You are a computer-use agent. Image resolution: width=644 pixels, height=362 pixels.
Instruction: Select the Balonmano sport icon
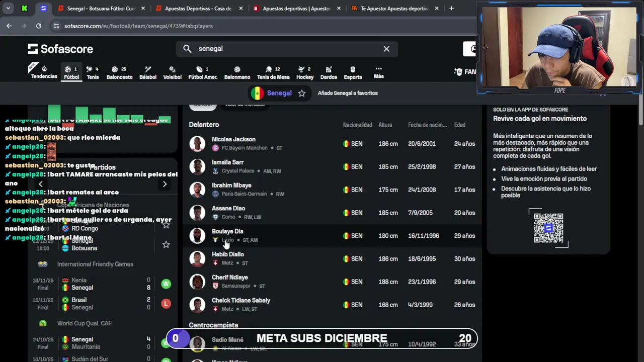[x=237, y=72]
